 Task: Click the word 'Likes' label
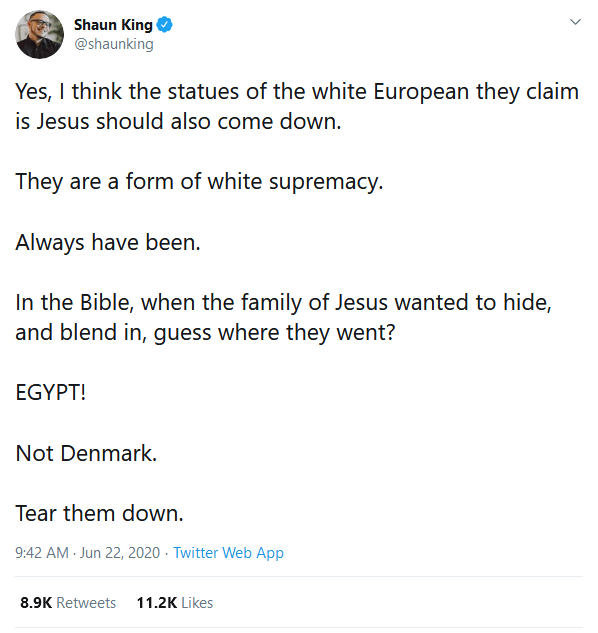click(x=197, y=602)
